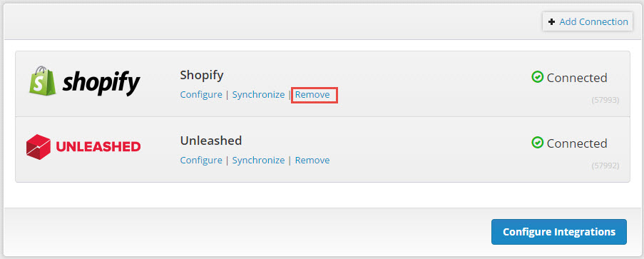Click the plus icon beside Add Connection
Screen dimensions: 644x259
(551, 22)
